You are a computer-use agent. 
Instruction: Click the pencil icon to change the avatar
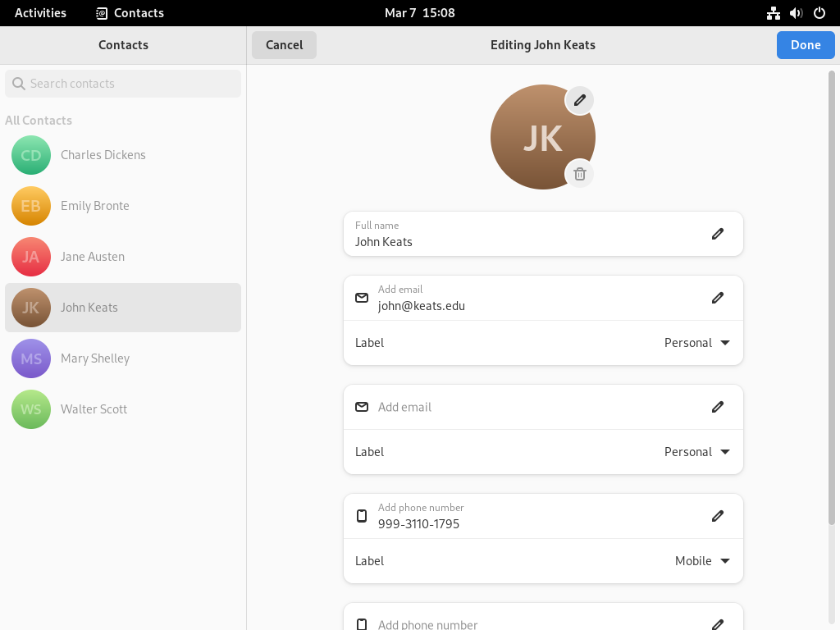click(x=579, y=100)
